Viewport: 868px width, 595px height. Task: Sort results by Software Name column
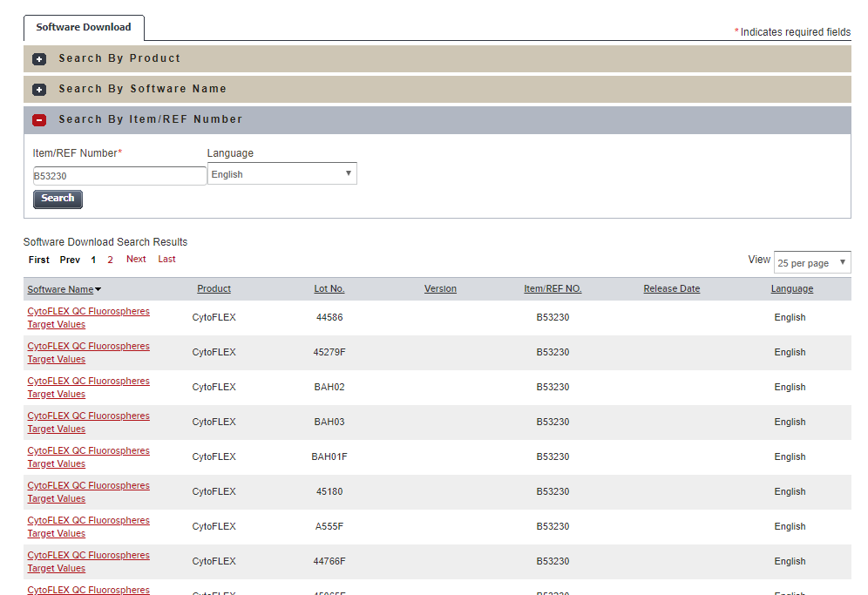point(60,289)
